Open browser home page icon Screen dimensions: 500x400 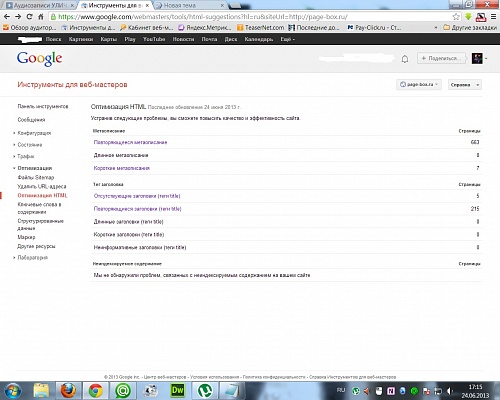[41, 17]
